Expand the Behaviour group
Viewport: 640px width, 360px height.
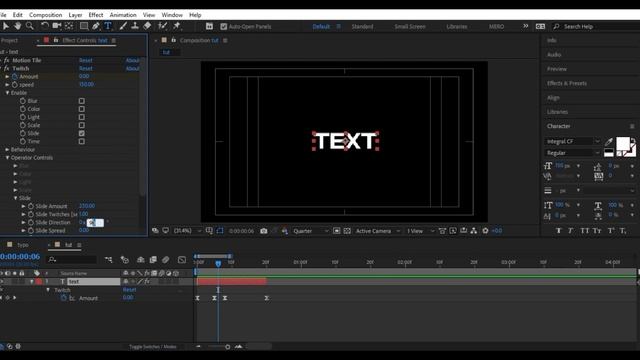pos(7,150)
